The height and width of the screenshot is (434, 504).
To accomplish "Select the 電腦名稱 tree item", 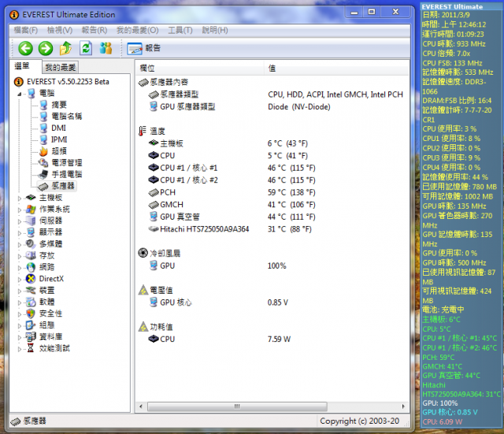I will click(67, 117).
